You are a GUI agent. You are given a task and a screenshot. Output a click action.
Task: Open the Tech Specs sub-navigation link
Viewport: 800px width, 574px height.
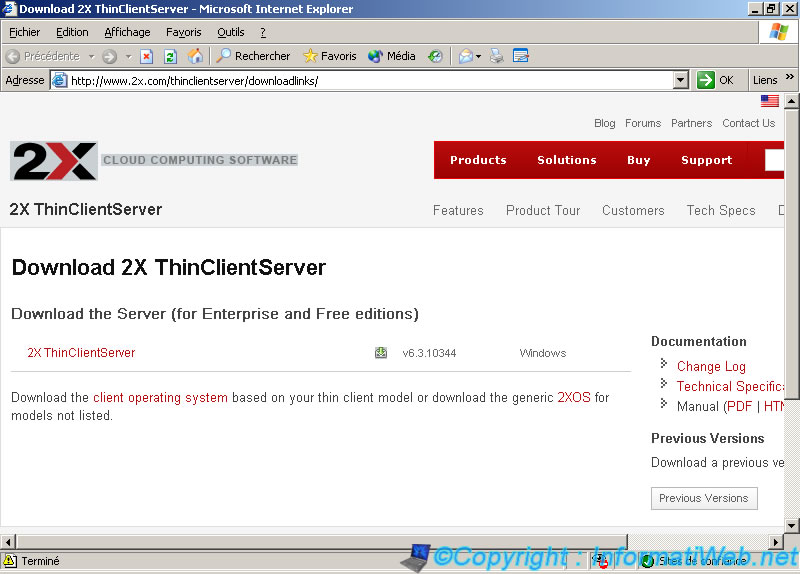click(721, 211)
